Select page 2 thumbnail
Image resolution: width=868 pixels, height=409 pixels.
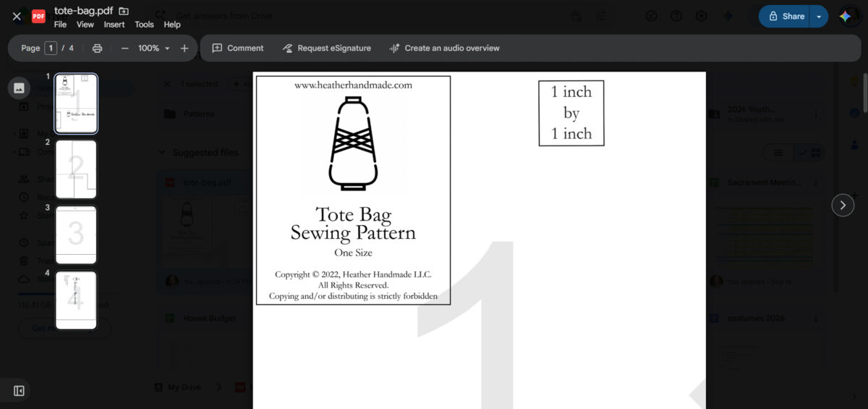[x=76, y=169]
